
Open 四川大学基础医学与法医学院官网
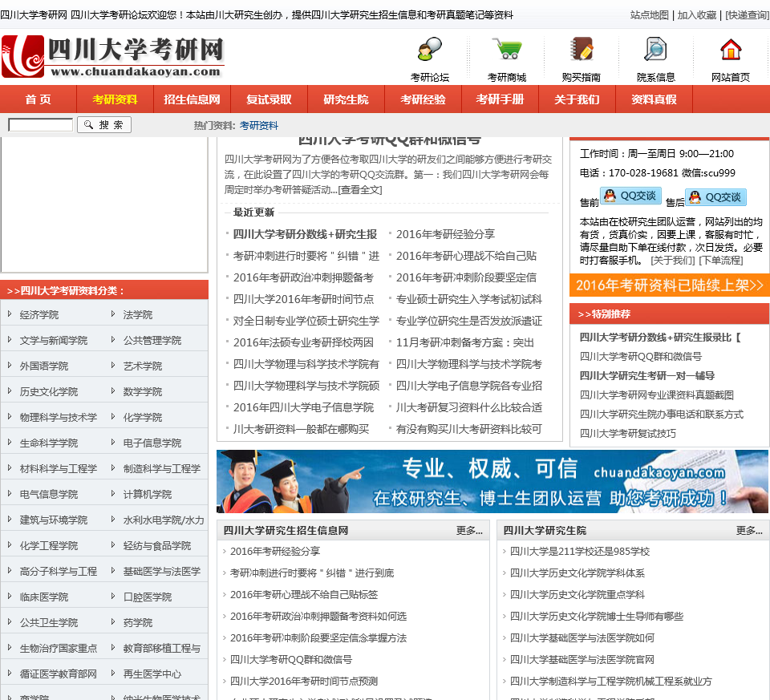582,660
